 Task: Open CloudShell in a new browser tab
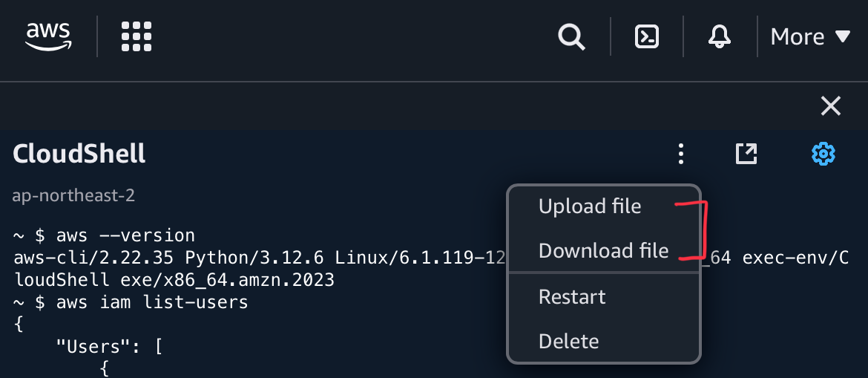click(746, 154)
